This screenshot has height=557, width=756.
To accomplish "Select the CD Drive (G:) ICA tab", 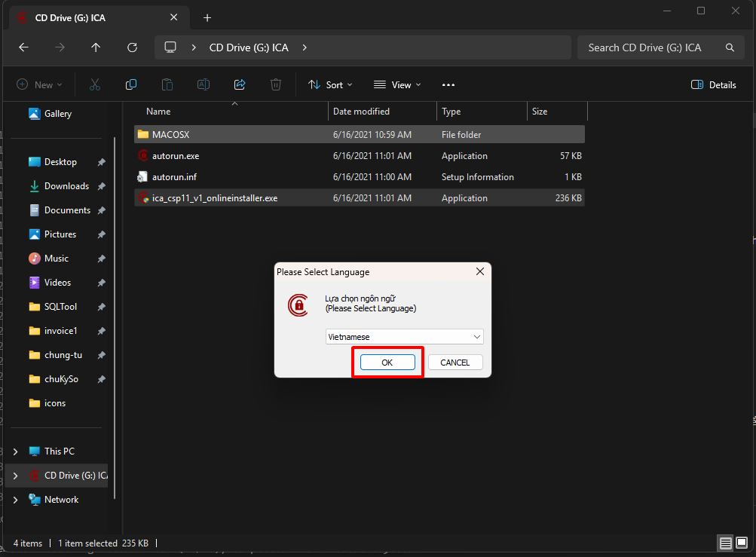I will coord(99,18).
